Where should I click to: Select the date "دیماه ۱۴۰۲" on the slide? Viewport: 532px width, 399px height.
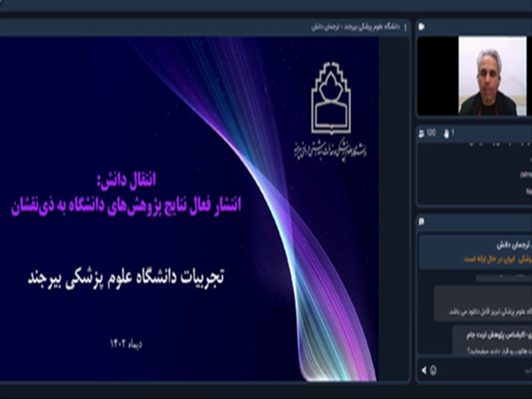pyautogui.click(x=126, y=344)
